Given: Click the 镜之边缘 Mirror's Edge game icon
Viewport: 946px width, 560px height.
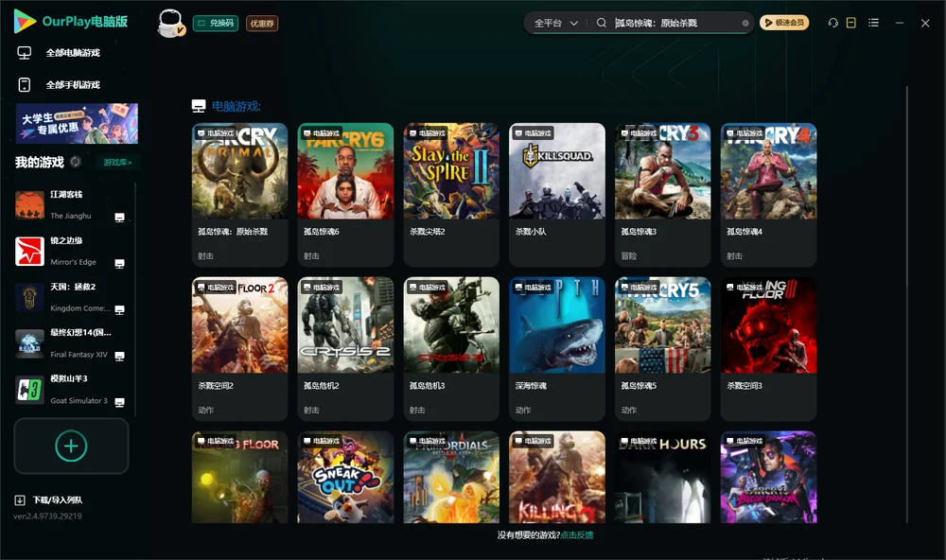Looking at the screenshot, I should pos(29,252).
